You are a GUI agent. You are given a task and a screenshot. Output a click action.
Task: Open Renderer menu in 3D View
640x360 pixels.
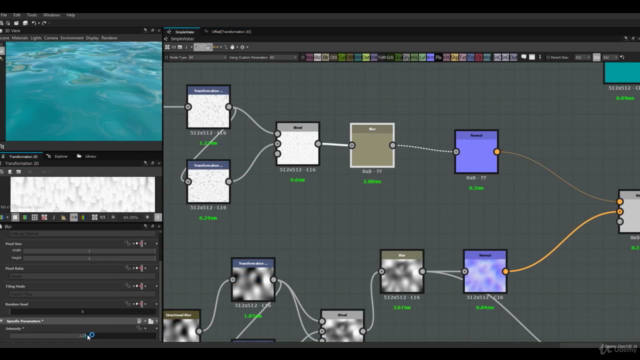[109, 38]
